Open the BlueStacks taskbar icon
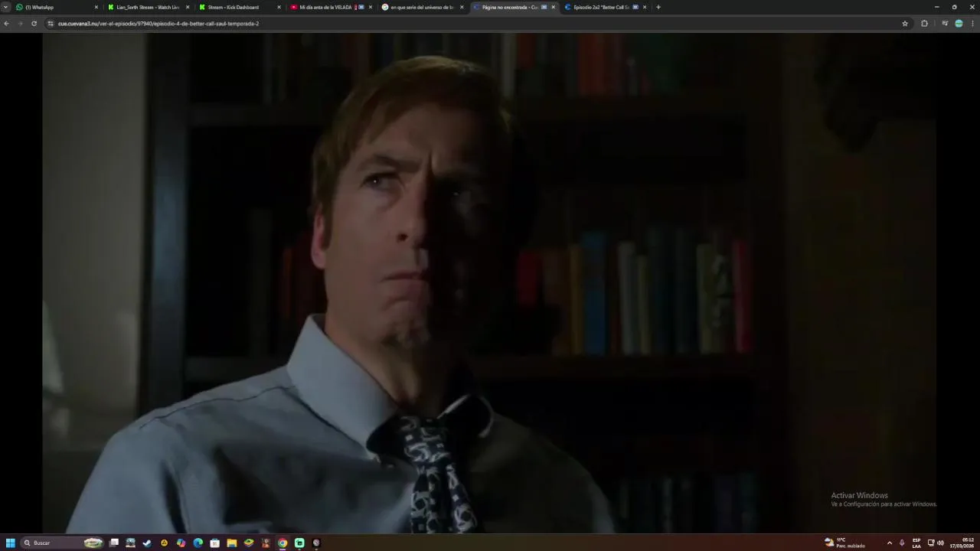Image resolution: width=980 pixels, height=551 pixels. 249,543
